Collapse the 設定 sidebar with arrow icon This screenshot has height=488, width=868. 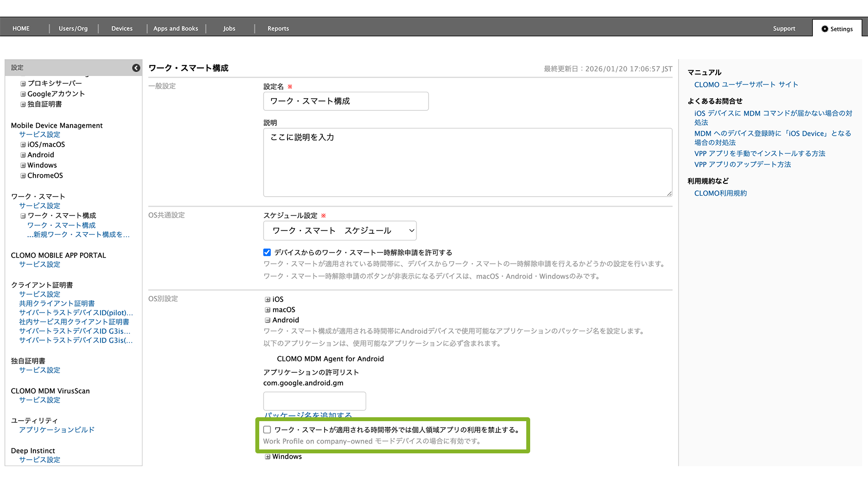pyautogui.click(x=136, y=68)
